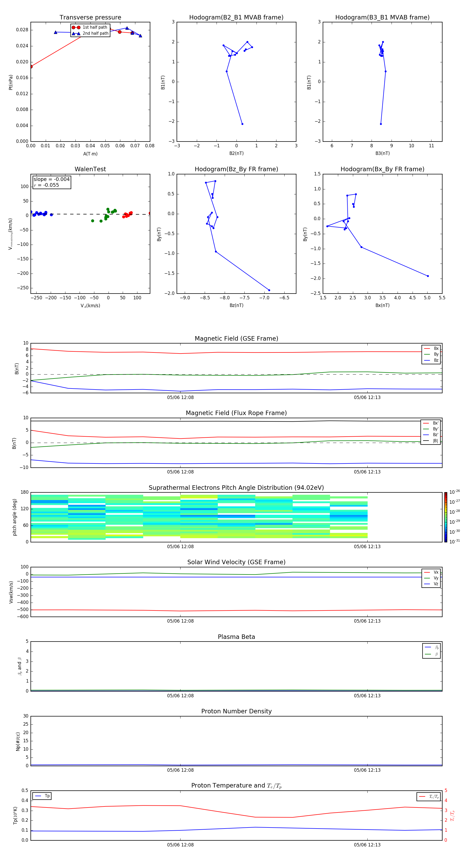Select the Vz entry in velocity legend
This screenshot has width=473, height=868.
431,584
